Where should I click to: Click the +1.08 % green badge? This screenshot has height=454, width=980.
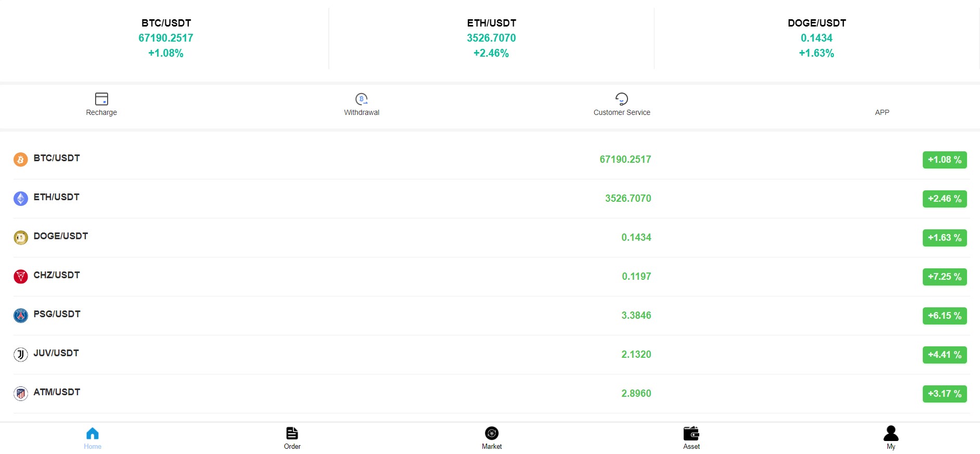pyautogui.click(x=945, y=160)
